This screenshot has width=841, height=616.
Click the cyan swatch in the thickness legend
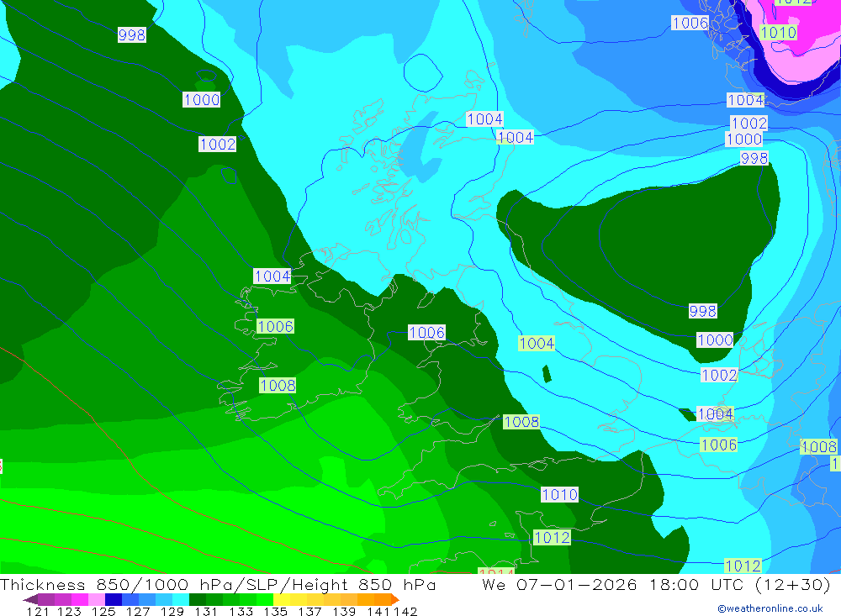click(181, 599)
